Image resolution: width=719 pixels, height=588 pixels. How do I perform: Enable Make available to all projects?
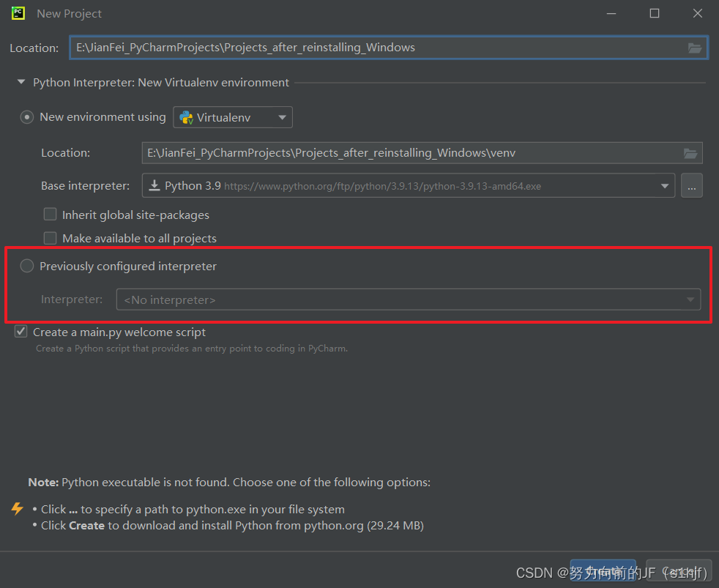50,237
